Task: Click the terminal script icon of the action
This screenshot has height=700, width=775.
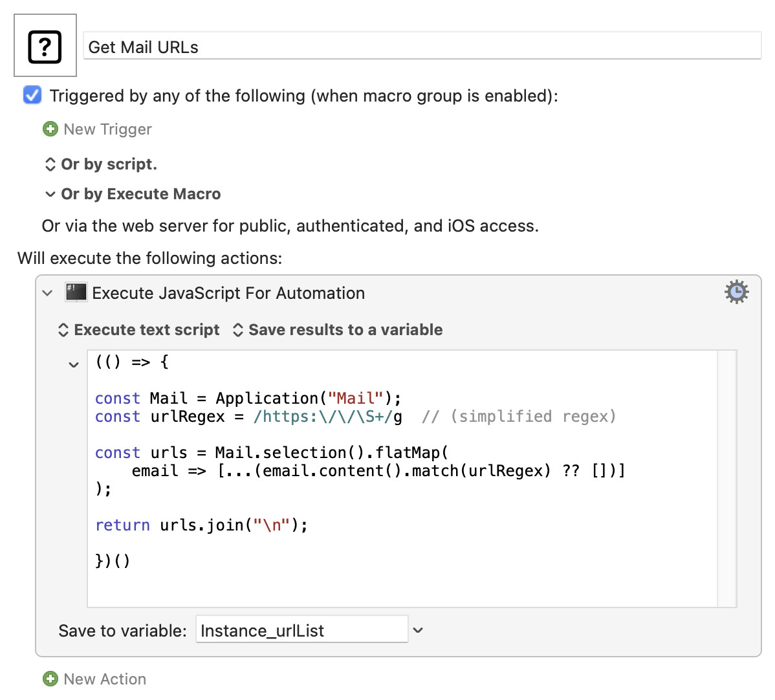Action: click(76, 292)
